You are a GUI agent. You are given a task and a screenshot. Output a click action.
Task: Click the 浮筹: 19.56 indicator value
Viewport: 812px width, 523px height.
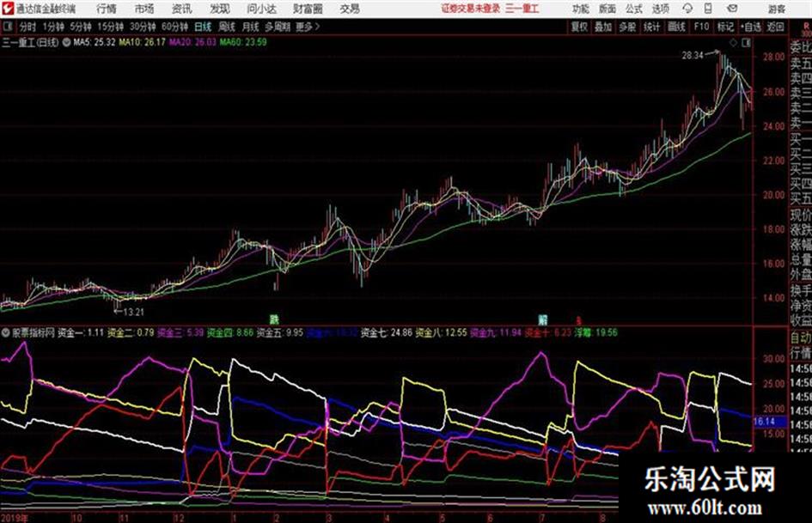point(596,332)
